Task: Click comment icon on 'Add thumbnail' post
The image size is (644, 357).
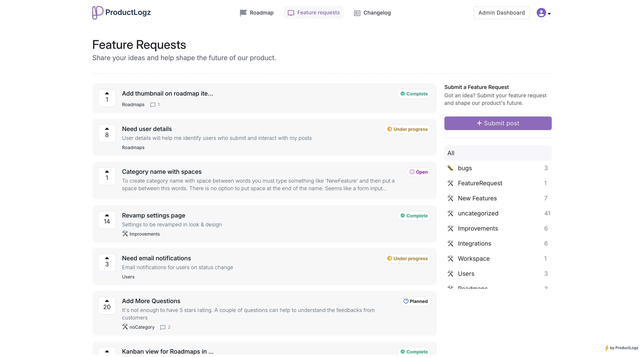Action: coord(153,105)
